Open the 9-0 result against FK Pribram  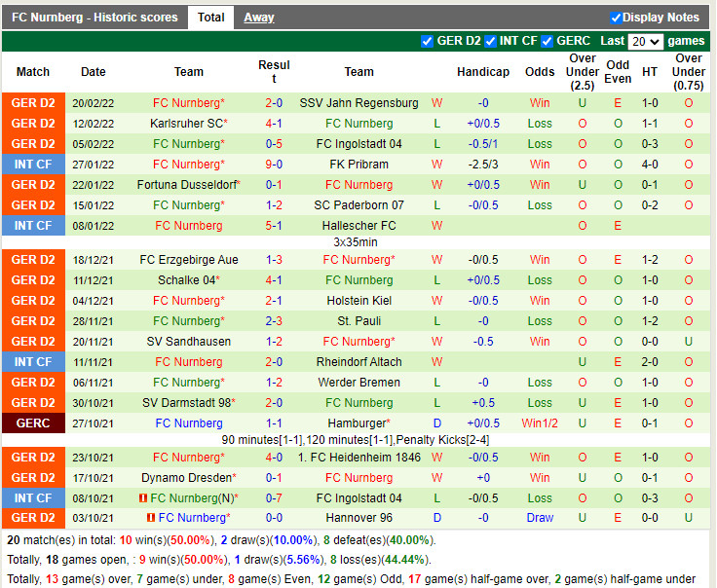click(274, 165)
